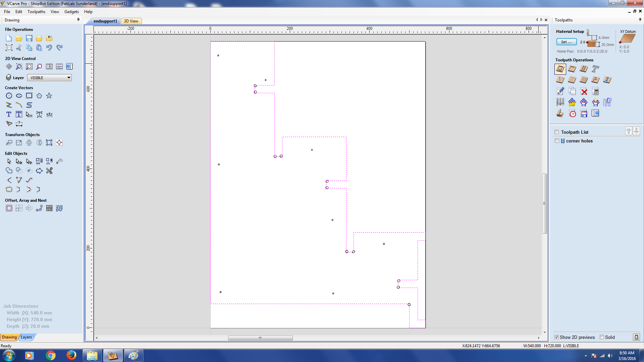Click next tab arrow above canvas
The height and width of the screenshot is (362, 644).
coord(541,20)
